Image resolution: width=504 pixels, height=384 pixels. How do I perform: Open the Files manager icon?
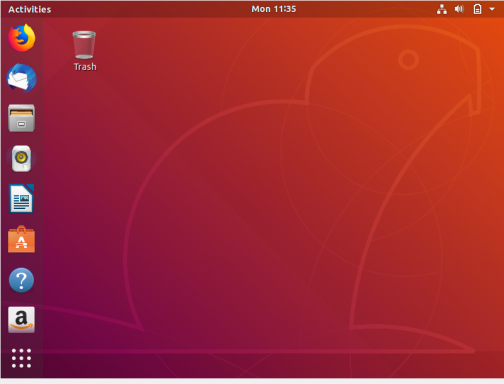click(21, 118)
